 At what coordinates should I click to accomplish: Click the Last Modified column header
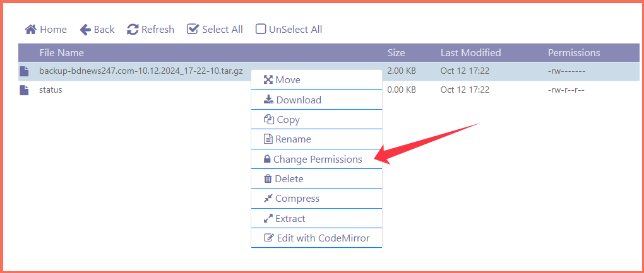pos(470,53)
